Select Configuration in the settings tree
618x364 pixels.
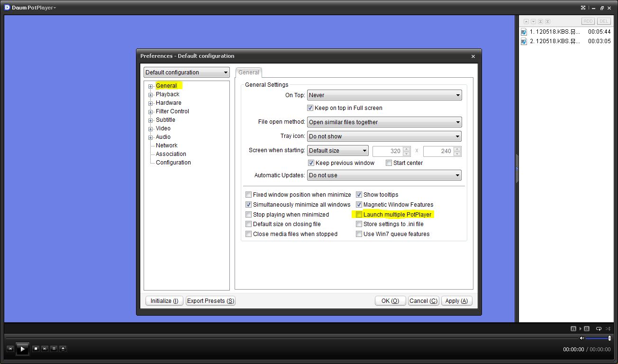pos(173,163)
